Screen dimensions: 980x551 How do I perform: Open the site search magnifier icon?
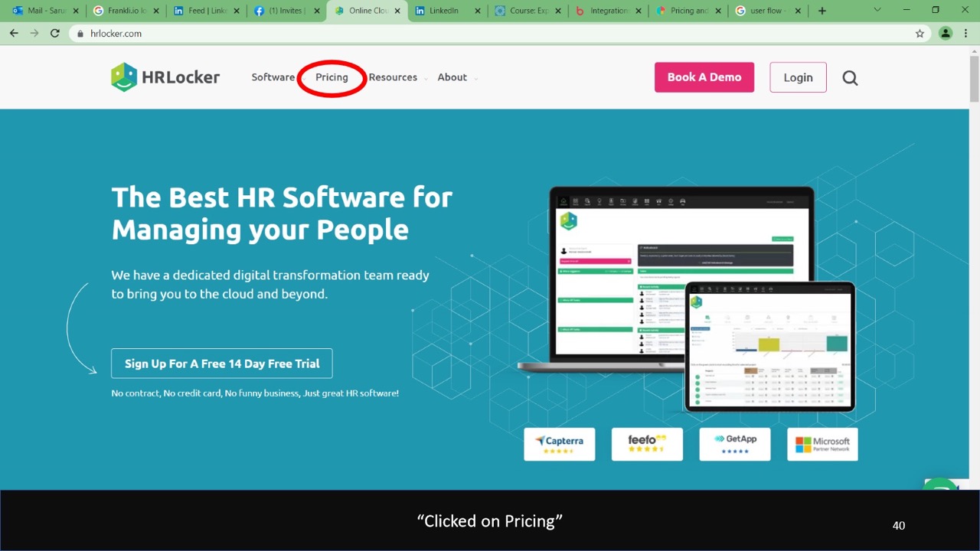tap(850, 77)
